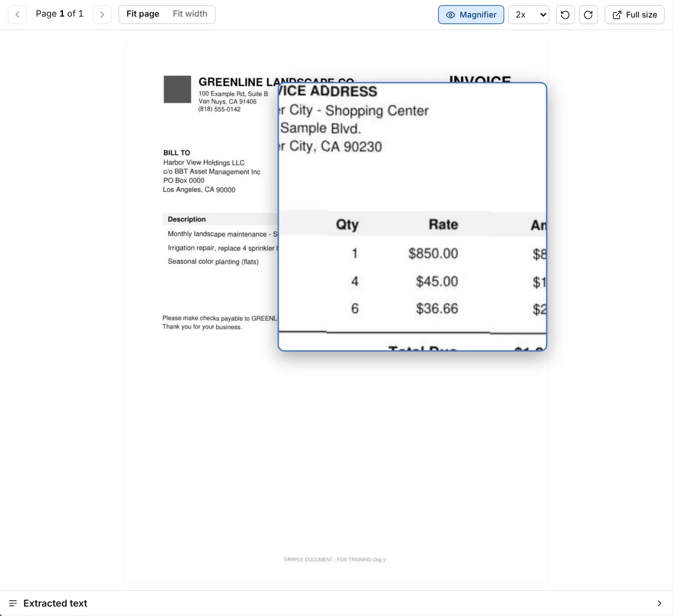Screen dimensions: 673x616
Task: Go to the next page
Action: click(x=102, y=14)
